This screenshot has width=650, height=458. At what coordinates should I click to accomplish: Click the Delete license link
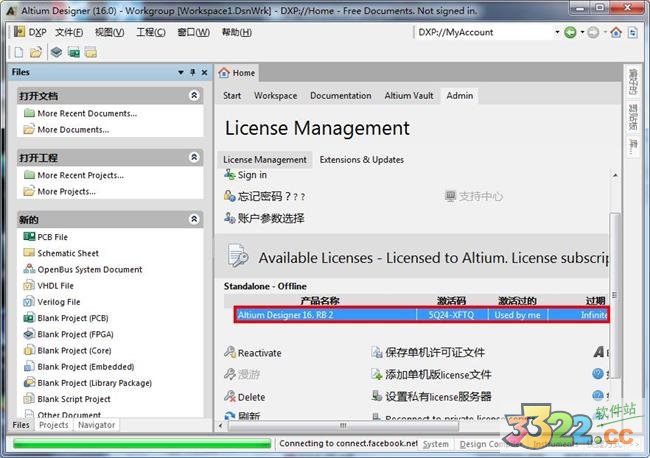(245, 397)
